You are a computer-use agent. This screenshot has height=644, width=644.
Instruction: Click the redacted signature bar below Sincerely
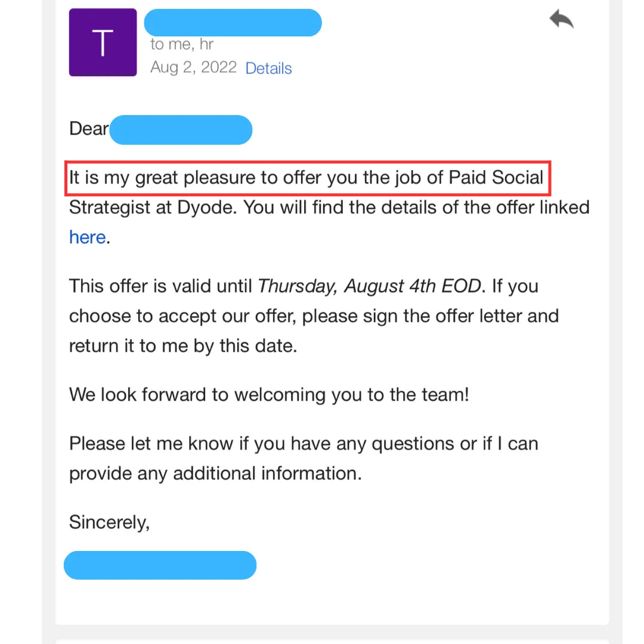[x=160, y=565]
